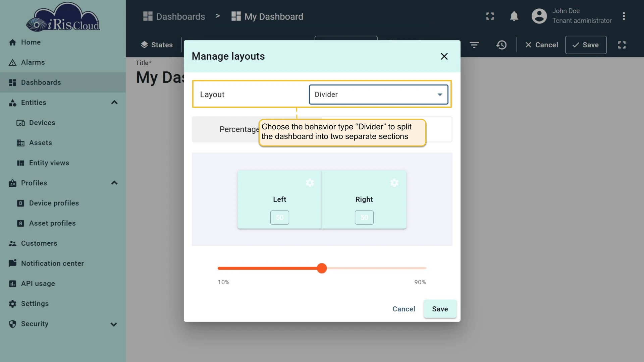Screen dimensions: 644x362
Task: Open Assets page
Action: pyautogui.click(x=63, y=143)
